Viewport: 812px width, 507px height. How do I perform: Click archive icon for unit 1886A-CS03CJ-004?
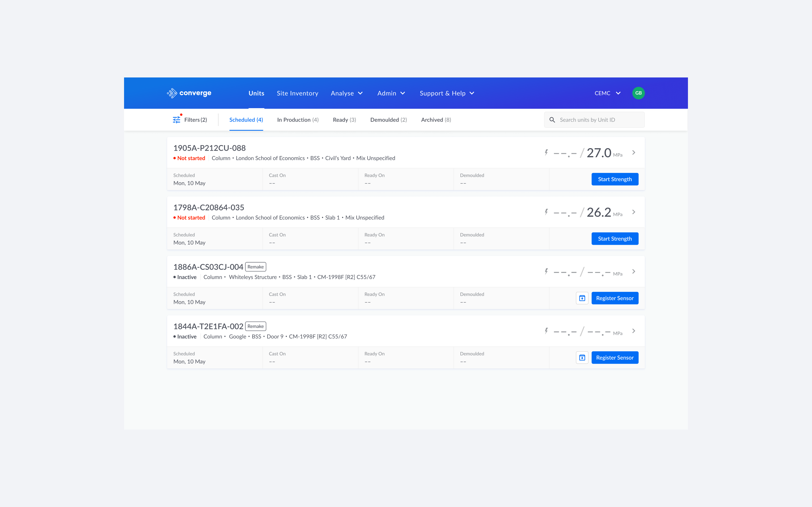click(582, 298)
